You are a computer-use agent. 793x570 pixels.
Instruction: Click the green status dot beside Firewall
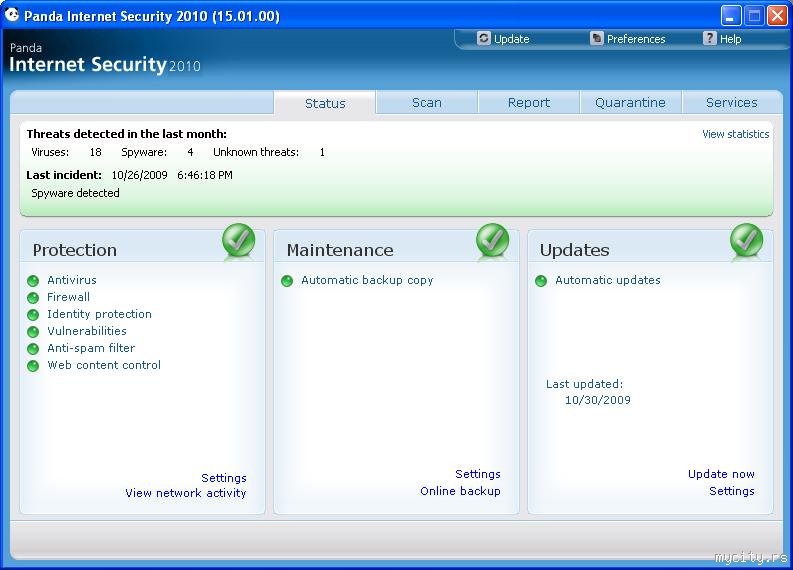click(x=33, y=298)
